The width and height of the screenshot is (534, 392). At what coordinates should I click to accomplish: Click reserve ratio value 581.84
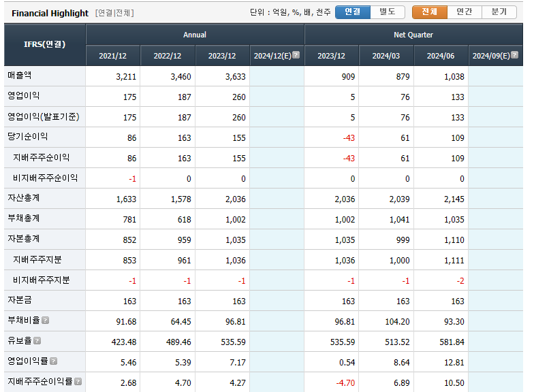click(452, 342)
